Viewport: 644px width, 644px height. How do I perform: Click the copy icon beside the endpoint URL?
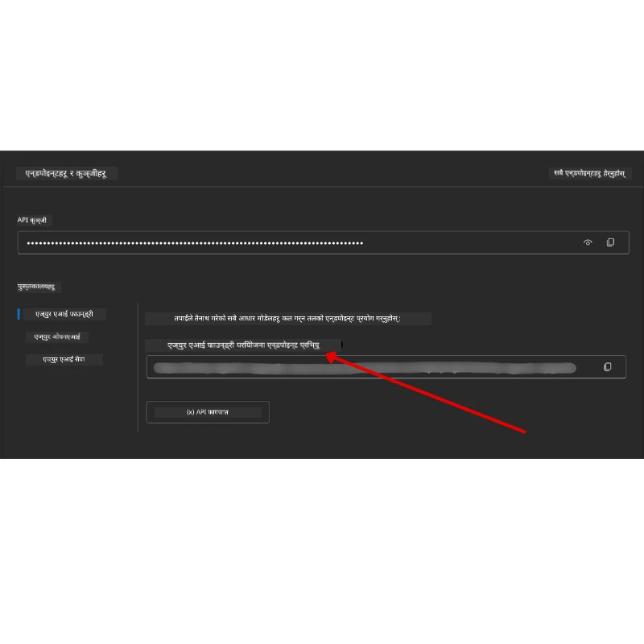pos(608,366)
